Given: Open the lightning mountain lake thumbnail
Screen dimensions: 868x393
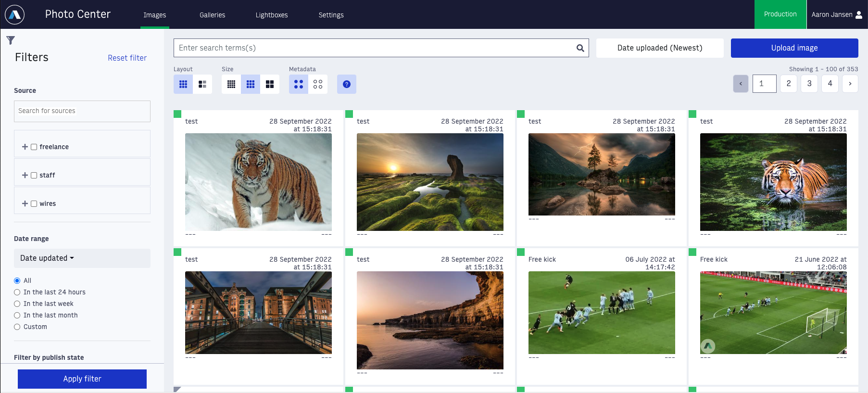Looking at the screenshot, I should click(602, 175).
